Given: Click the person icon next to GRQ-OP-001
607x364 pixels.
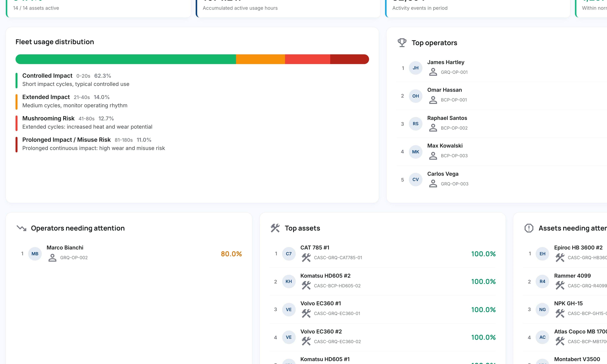Looking at the screenshot, I should 433,72.
